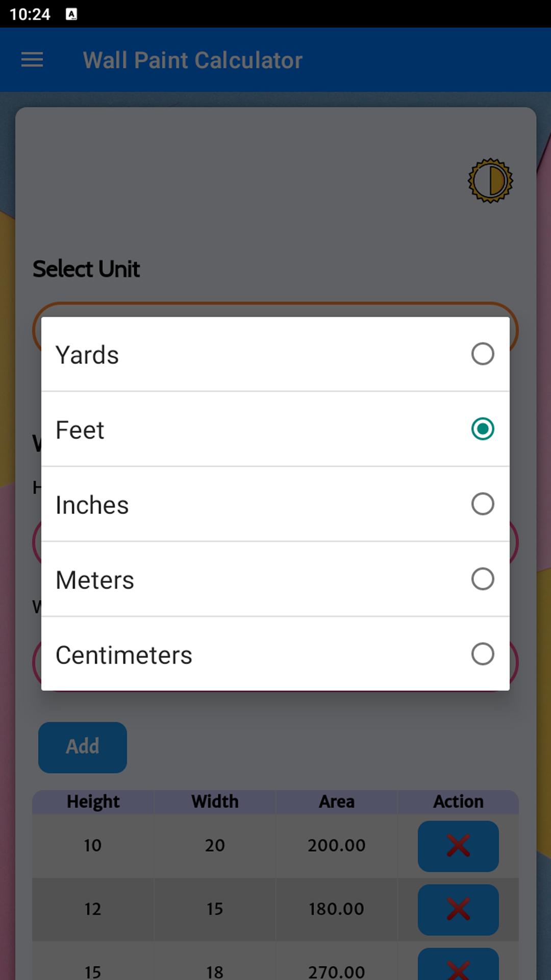The image size is (551, 980).
Task: Click the Area column header
Action: pyautogui.click(x=336, y=801)
